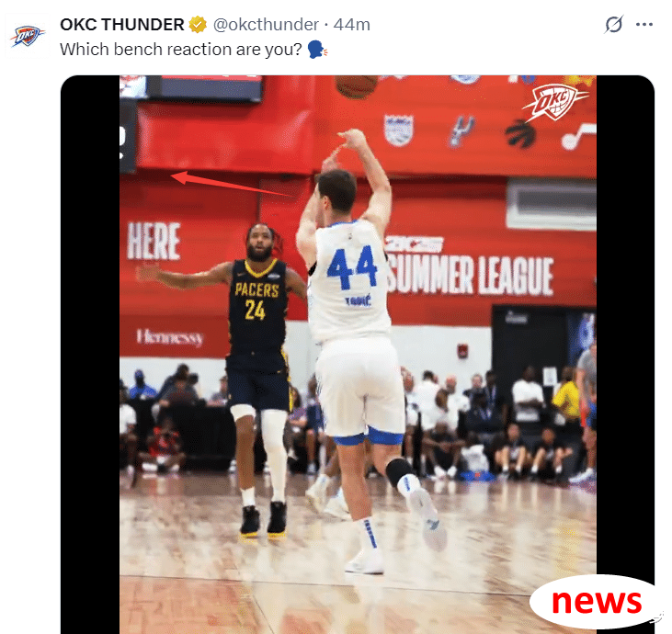This screenshot has width=672, height=634.
Task: Click the SUMMER LEAGUE banner text
Action: (470, 277)
